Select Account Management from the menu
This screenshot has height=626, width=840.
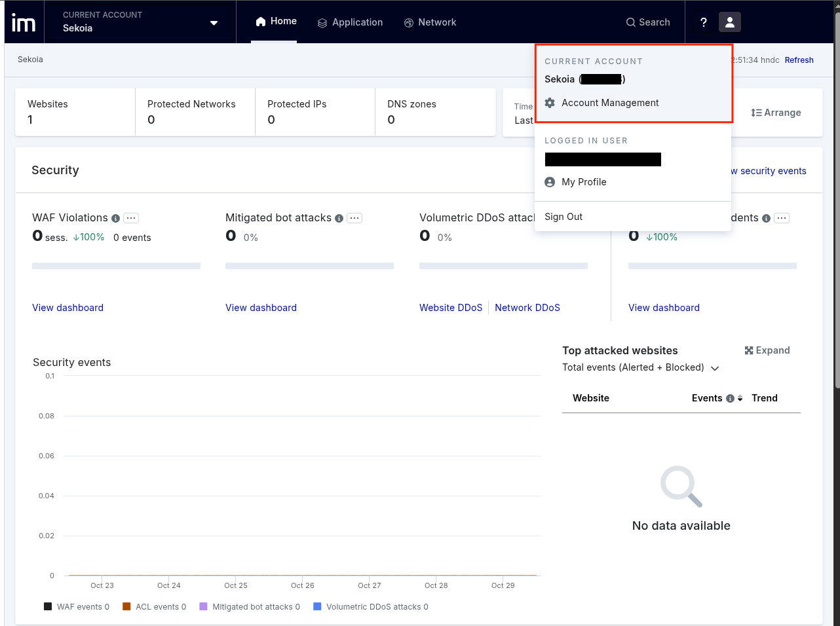click(609, 103)
